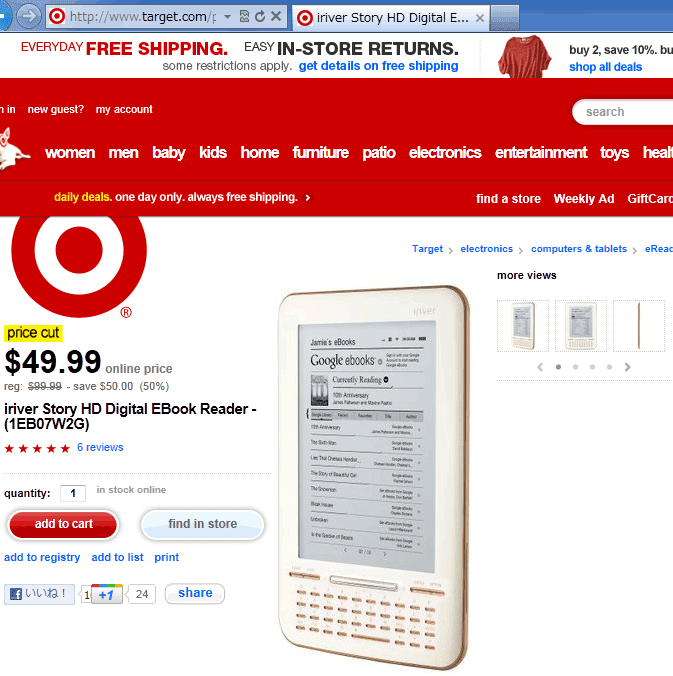
Task: Open the 6 reviews link
Action: point(100,448)
